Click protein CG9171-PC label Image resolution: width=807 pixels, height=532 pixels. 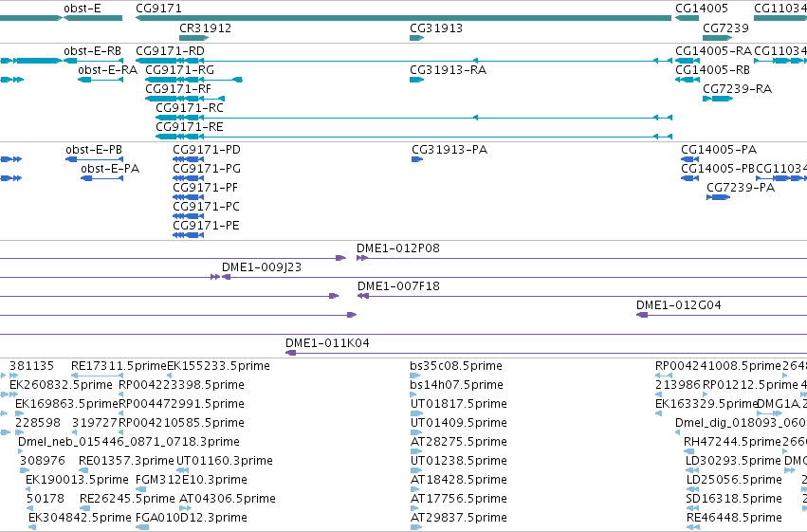207,207
